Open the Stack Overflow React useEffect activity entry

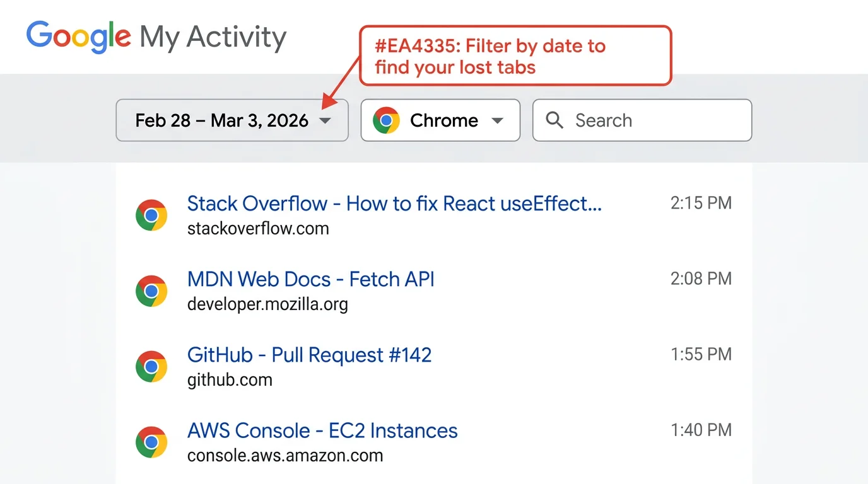point(394,203)
